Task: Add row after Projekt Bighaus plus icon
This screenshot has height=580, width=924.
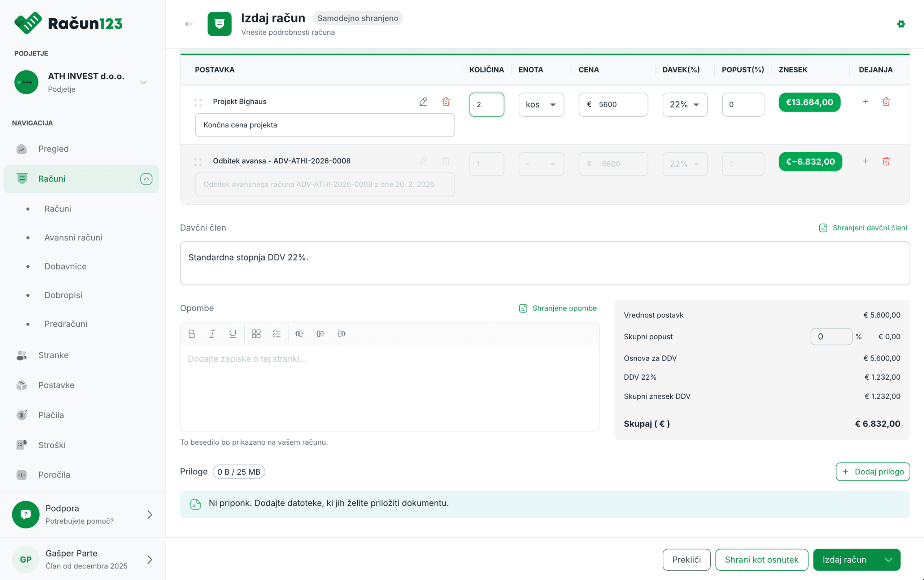Action: coord(866,102)
